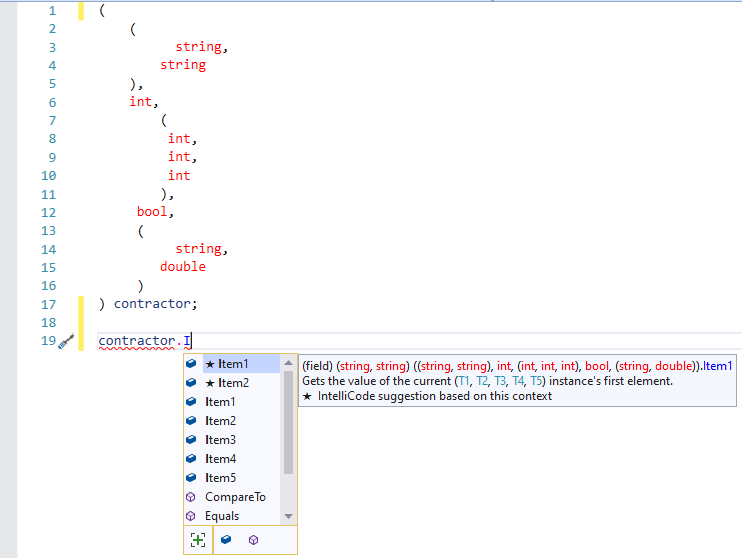This screenshot has width=742, height=558.
Task: Click the string keyword on line 14
Action: tap(198, 248)
